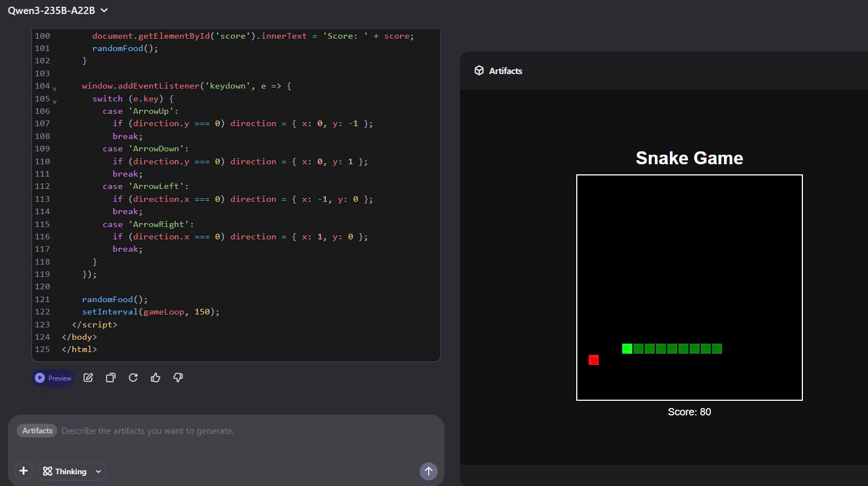Focus the 'Describe the artifacts' input field
Screen dimensions: 868x486
coord(148,431)
